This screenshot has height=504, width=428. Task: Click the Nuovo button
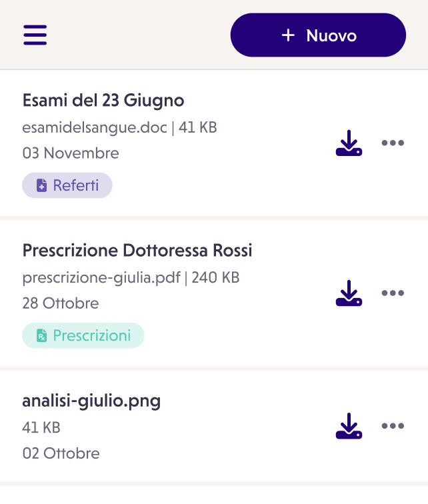(318, 35)
